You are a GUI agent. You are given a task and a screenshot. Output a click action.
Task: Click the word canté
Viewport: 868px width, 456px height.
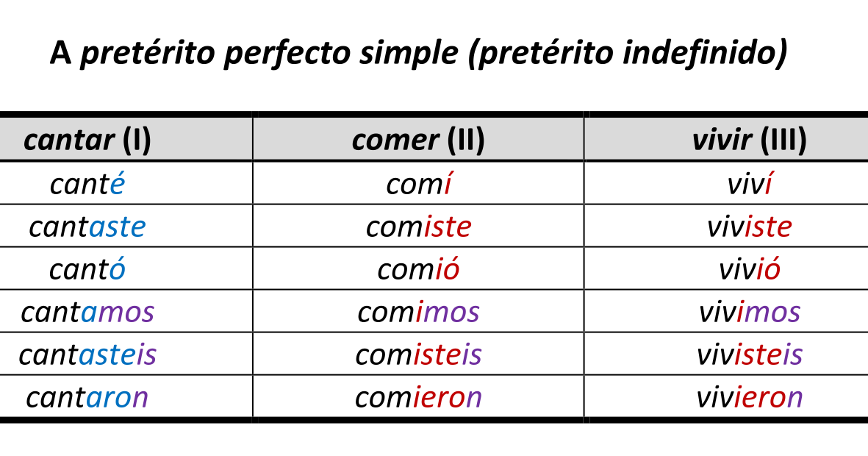coord(87,183)
